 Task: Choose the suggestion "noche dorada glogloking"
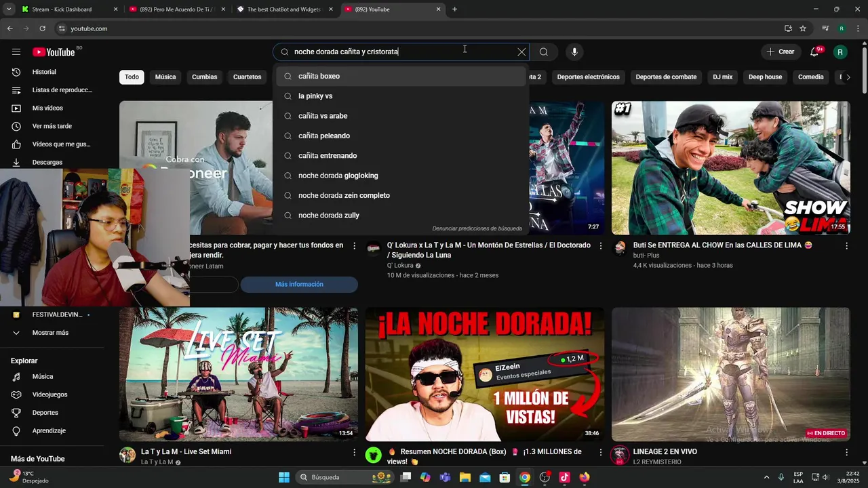(x=401, y=176)
